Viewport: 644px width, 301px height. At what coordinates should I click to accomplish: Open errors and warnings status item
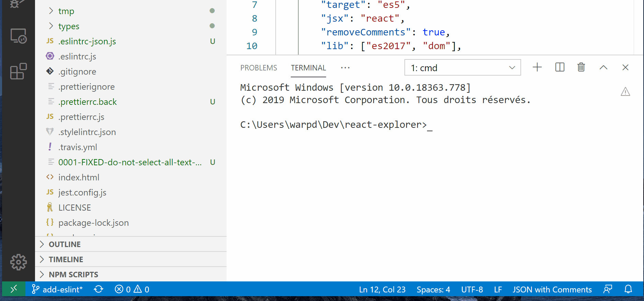coord(132,289)
